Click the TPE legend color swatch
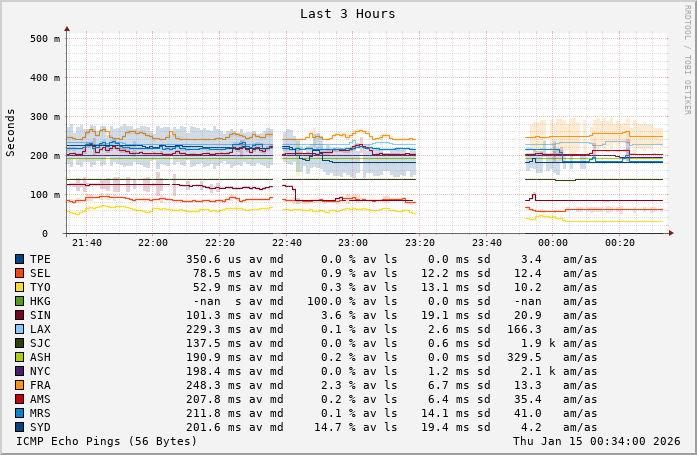697x455 pixels. click(x=19, y=259)
